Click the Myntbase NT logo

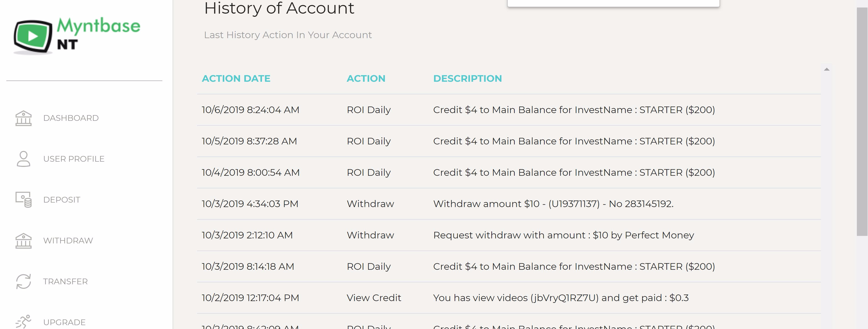click(x=77, y=36)
